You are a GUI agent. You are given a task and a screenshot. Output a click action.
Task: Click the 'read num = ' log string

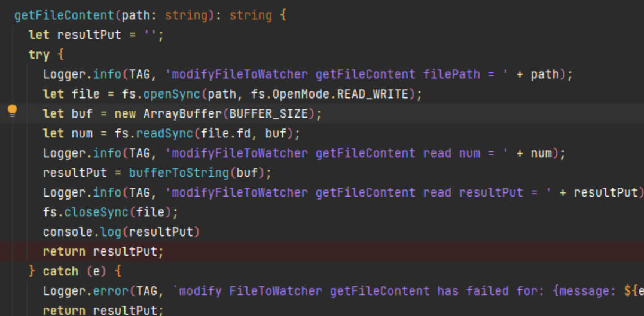click(466, 154)
